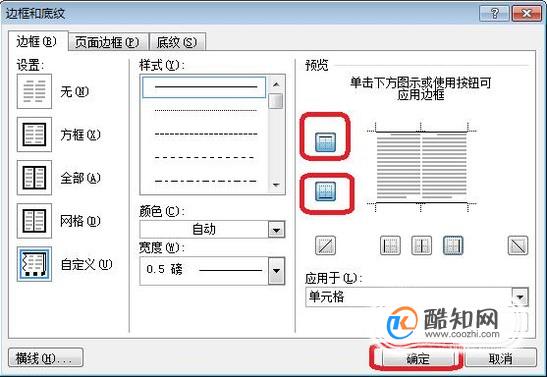Click the 全部(A) label
Image resolution: width=547 pixels, height=377 pixels.
click(x=80, y=178)
